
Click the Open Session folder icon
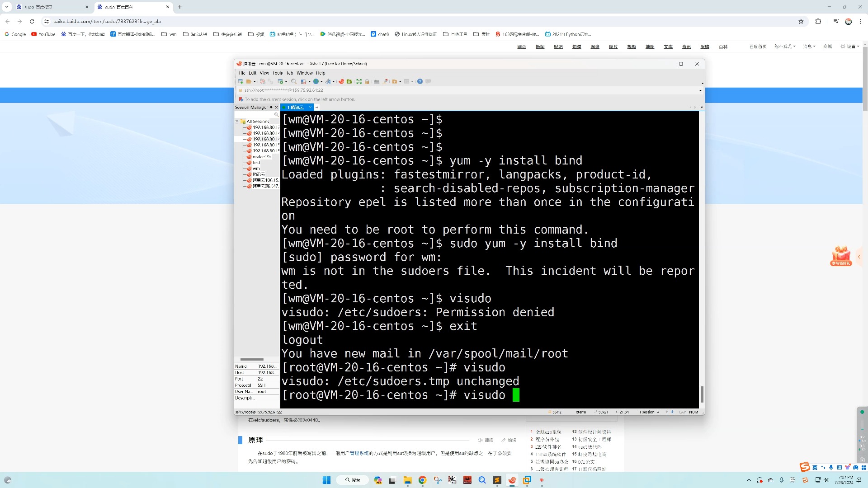[x=249, y=81]
